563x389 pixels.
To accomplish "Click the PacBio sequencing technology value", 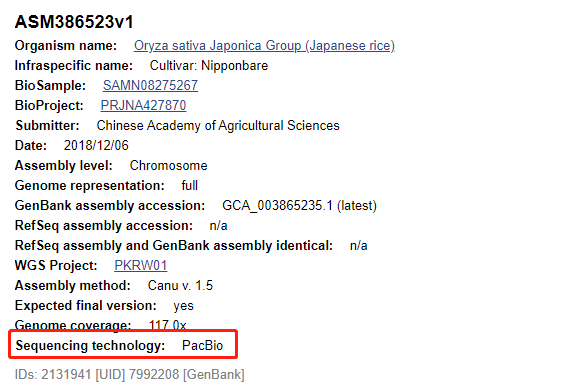I will coord(203,346).
